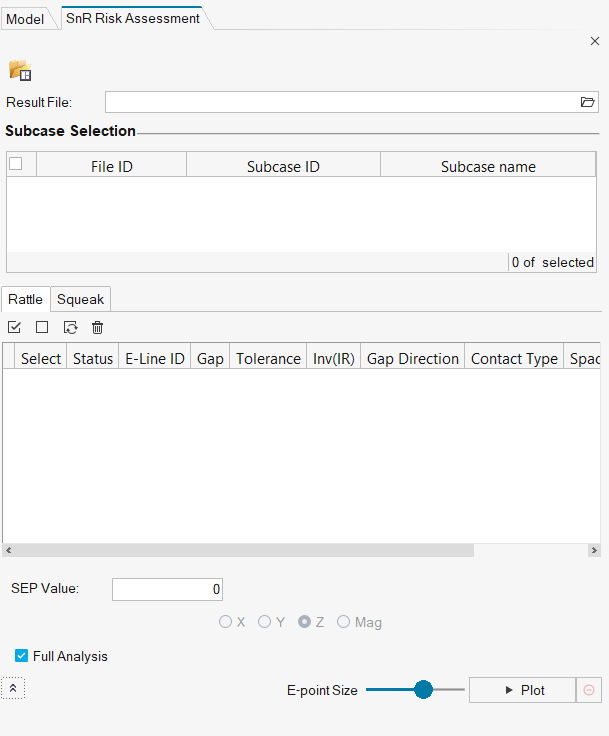Open the session folder icon
This screenshot has width=609, height=736.
(x=20, y=70)
